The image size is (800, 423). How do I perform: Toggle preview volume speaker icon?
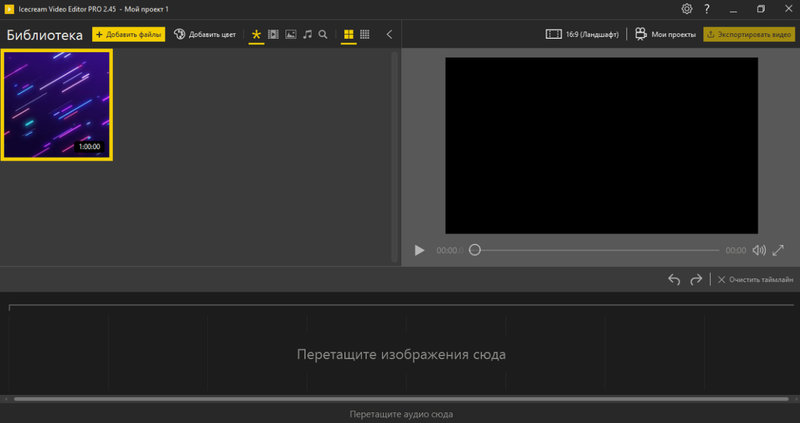(x=759, y=250)
